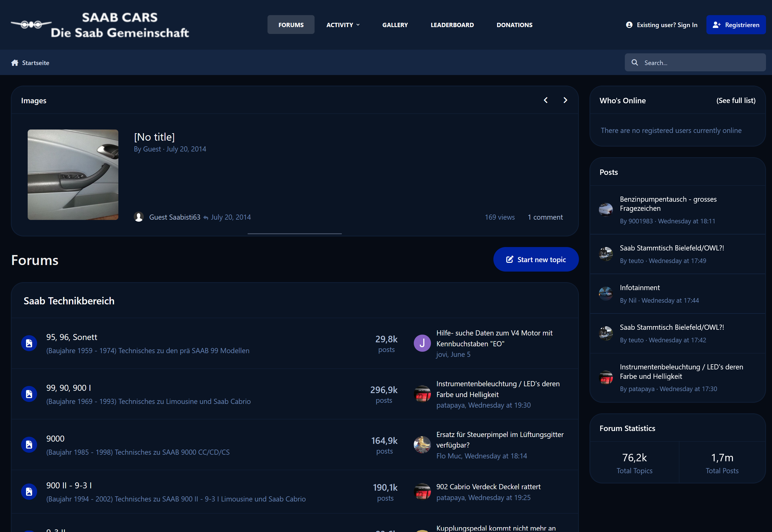
Task: Click teuto's avatar at Wednesday 17:42
Action: tap(606, 333)
